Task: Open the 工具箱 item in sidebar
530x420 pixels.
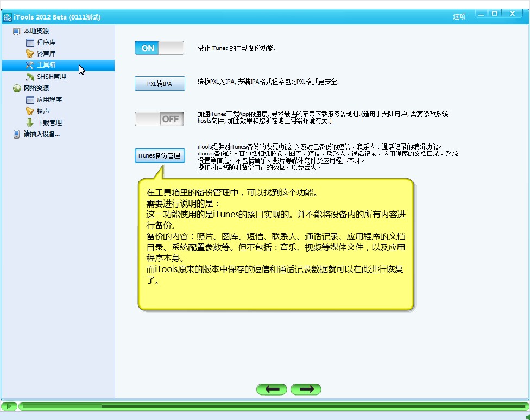Action: pyautogui.click(x=46, y=65)
